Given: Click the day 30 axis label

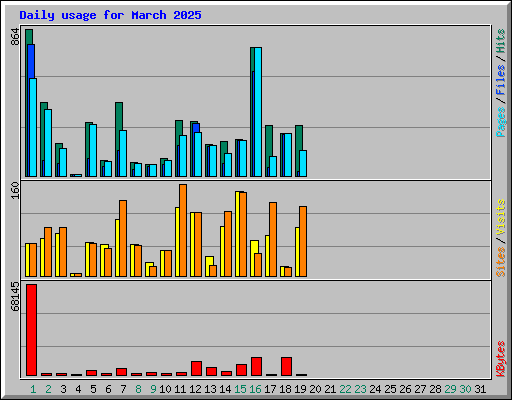Looking at the screenshot, I should click(x=465, y=389).
